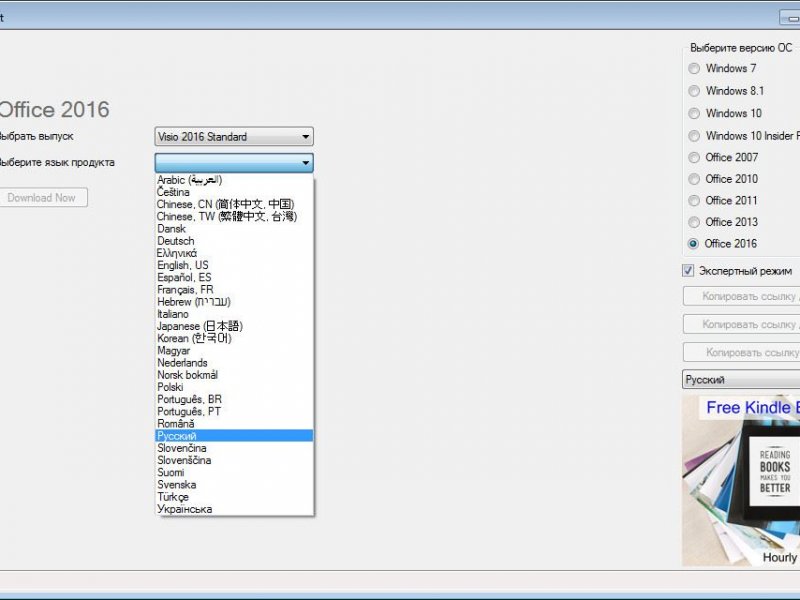Click the Download Now button
Viewport: 800px width, 600px height.
tap(41, 197)
